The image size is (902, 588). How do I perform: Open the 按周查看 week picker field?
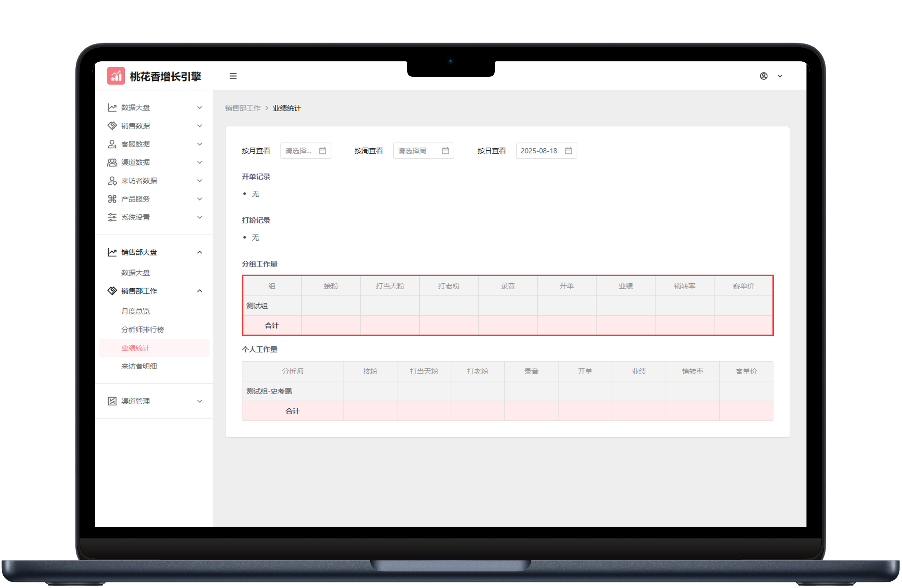coord(423,151)
